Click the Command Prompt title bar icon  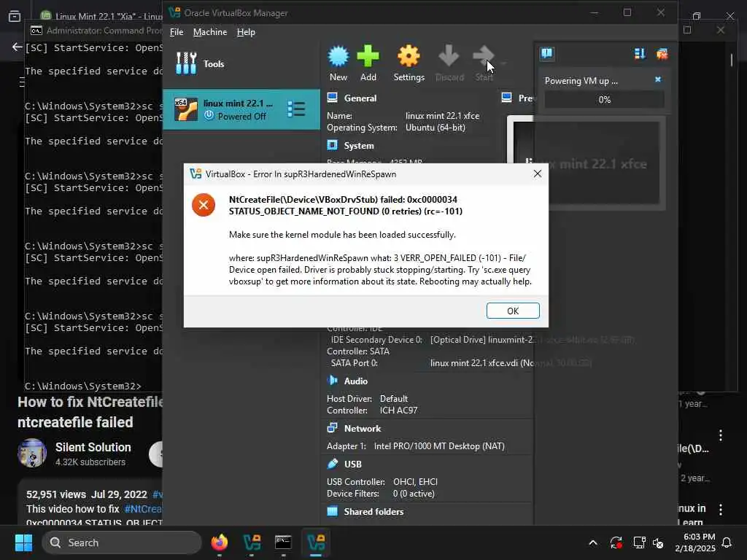pyautogui.click(x=36, y=31)
